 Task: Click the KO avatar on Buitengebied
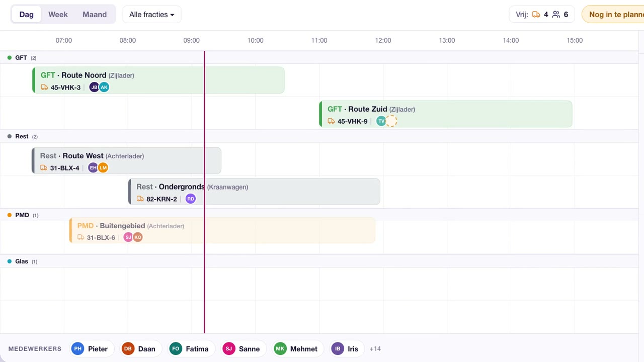(138, 237)
